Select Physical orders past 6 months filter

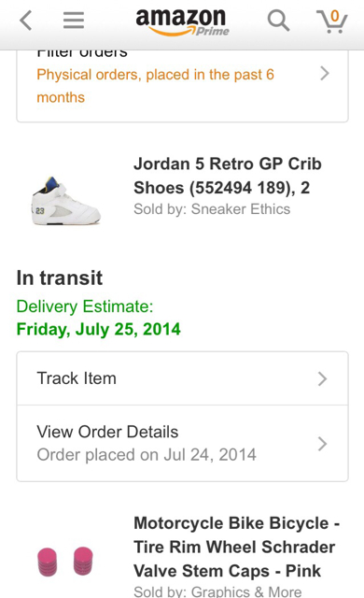[155, 86]
